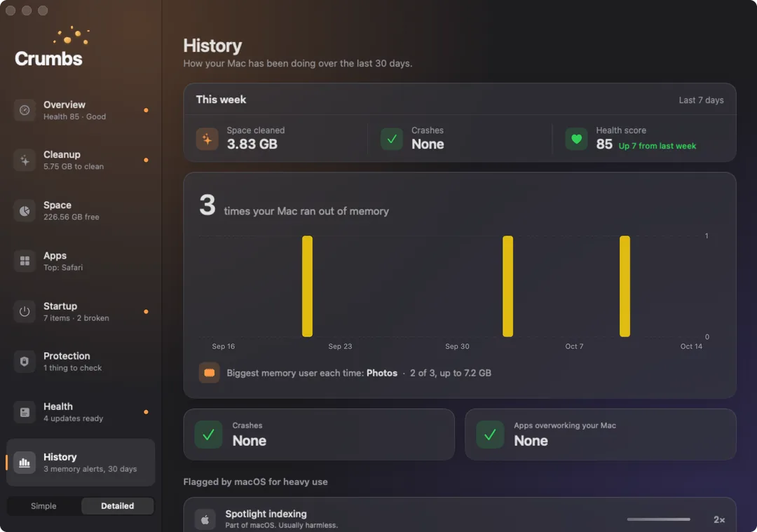Click times your Mac ran out of memory text
The height and width of the screenshot is (532, 757).
(306, 211)
